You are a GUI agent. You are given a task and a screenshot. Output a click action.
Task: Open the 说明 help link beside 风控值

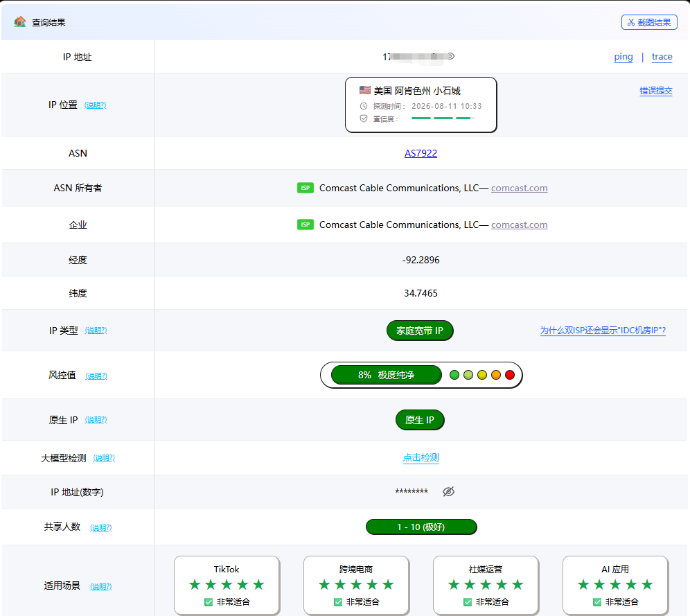[96, 376]
